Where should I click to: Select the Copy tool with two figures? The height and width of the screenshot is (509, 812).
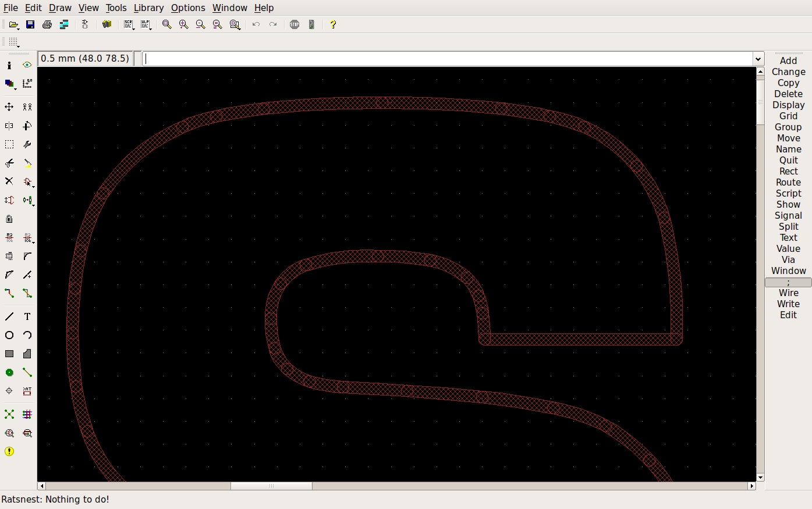click(x=27, y=107)
